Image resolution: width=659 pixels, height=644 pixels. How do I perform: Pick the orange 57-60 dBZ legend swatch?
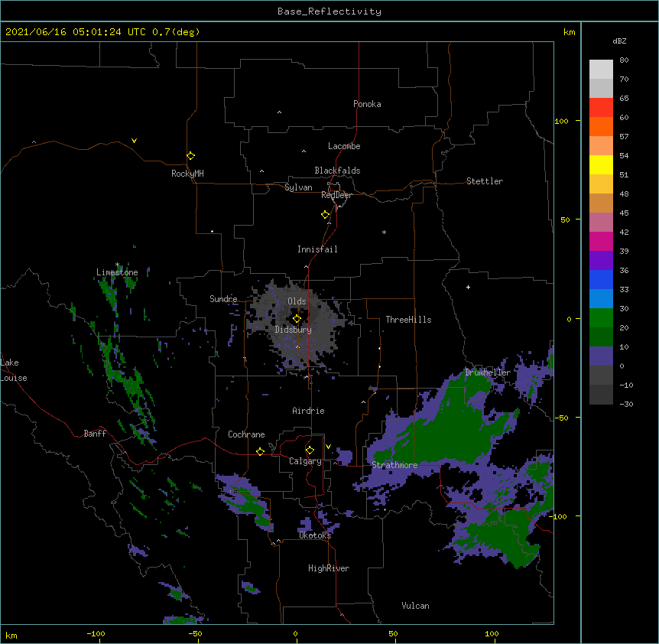601,126
